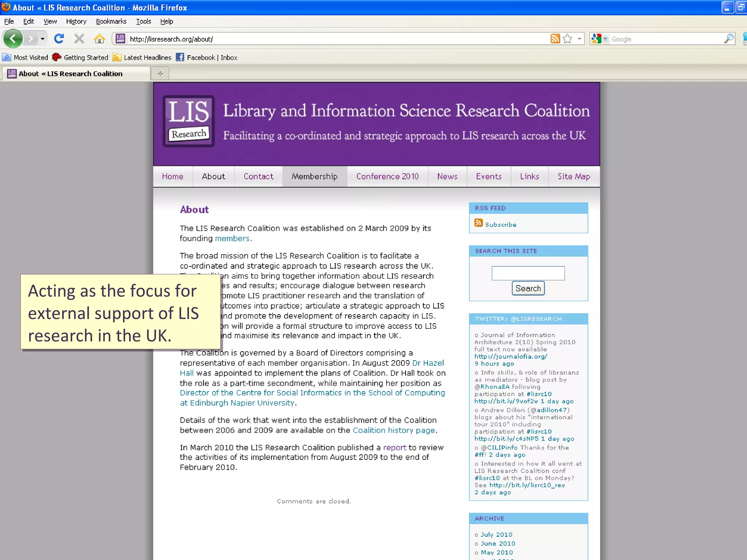Go to the Home nav item
The image size is (747, 560).
coord(173,176)
